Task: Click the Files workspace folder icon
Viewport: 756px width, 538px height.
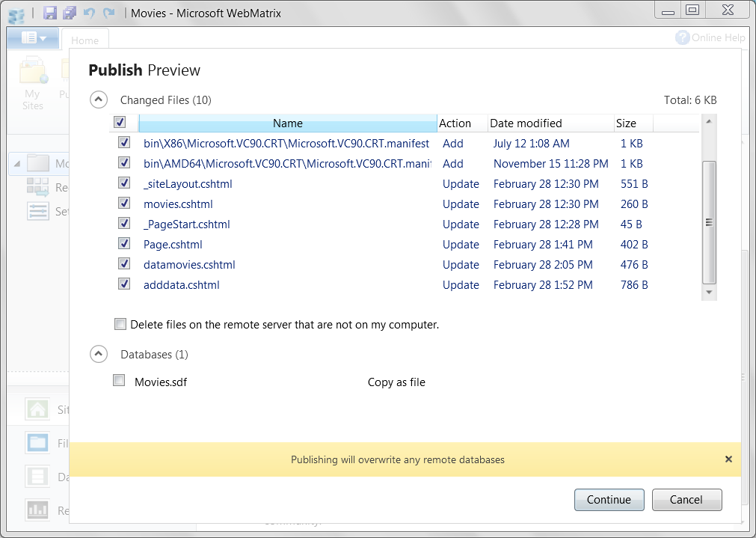Action: pyautogui.click(x=37, y=442)
